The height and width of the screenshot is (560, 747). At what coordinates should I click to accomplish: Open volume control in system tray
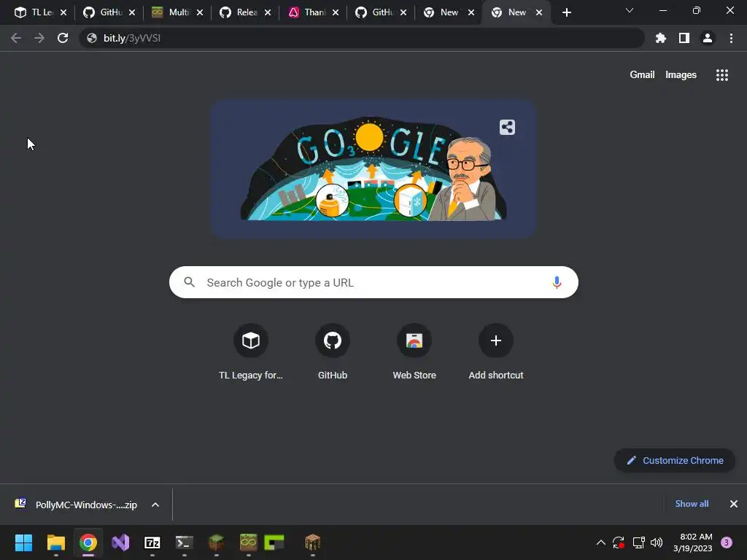[x=657, y=542]
